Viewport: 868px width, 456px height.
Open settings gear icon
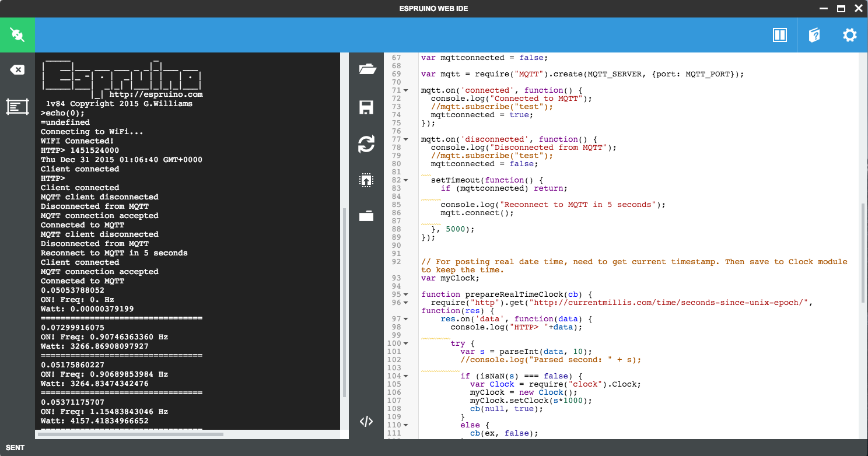coord(850,35)
